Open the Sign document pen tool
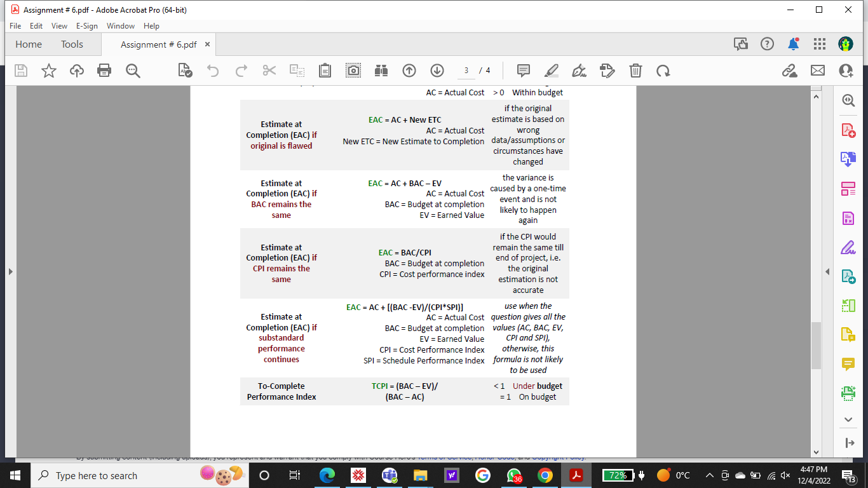Image resolution: width=868 pixels, height=488 pixels. tap(580, 71)
